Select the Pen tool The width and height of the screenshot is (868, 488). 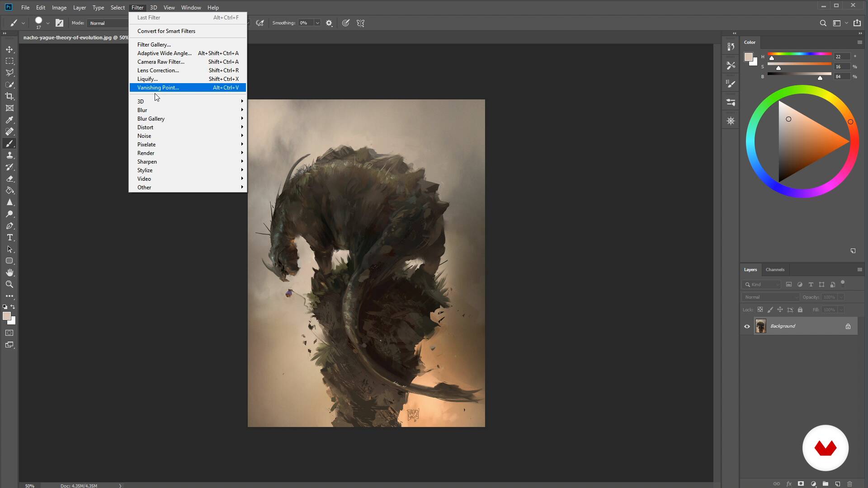(x=9, y=225)
